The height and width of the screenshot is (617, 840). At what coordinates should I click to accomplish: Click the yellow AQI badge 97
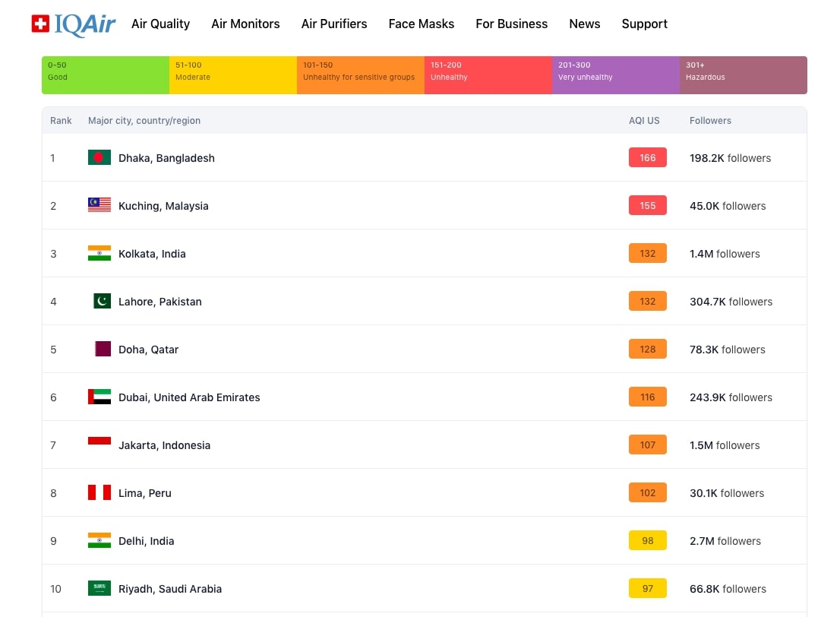pos(648,589)
